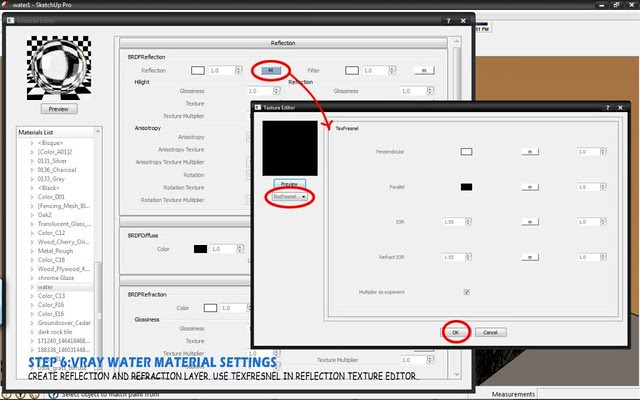Viewport: 640px width, 400px height.
Task: Open the BRDFReflection Reflection color swatch
Action: coord(198,71)
